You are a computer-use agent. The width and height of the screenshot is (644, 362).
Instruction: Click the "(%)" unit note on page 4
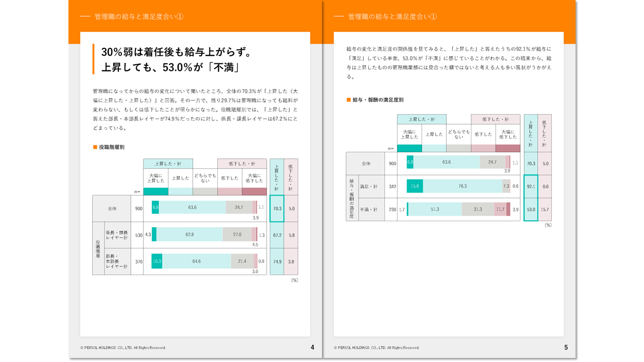[x=294, y=280]
